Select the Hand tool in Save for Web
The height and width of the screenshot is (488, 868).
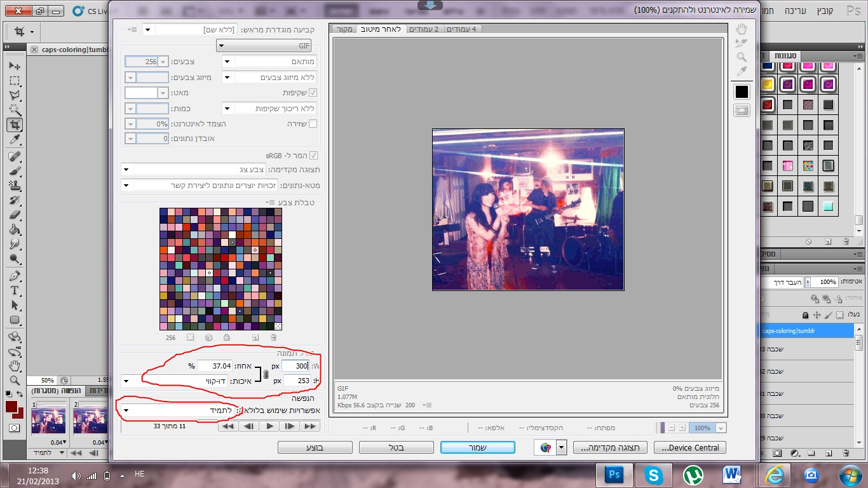click(741, 29)
